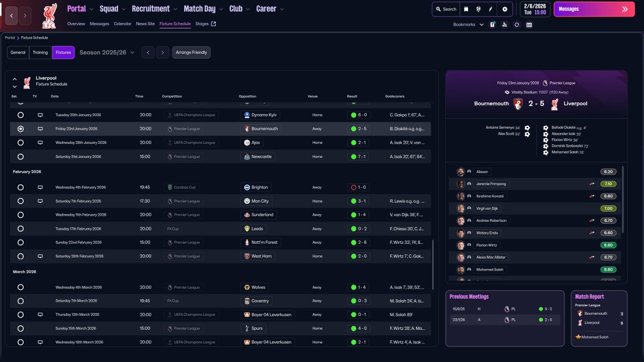Select radio for Saturday 7th February fixture
The image size is (644, 362).
tap(21, 201)
